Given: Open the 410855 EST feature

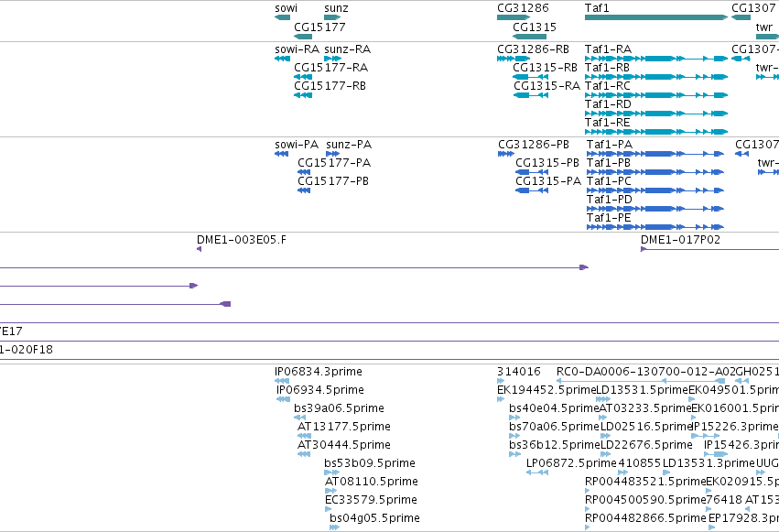Looking at the screenshot, I should [x=623, y=472].
